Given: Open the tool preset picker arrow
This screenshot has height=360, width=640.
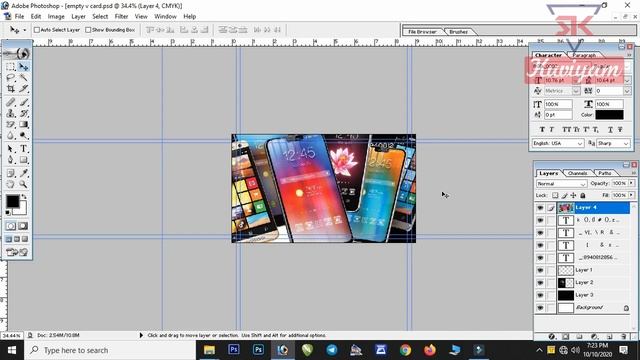Looking at the screenshot, I should pyautogui.click(x=24, y=30).
